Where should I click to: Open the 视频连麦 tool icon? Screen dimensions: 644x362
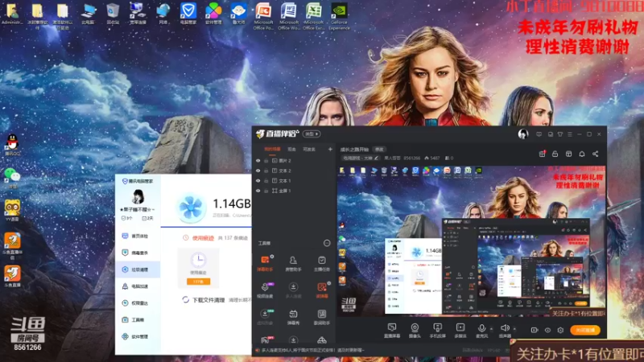click(265, 290)
